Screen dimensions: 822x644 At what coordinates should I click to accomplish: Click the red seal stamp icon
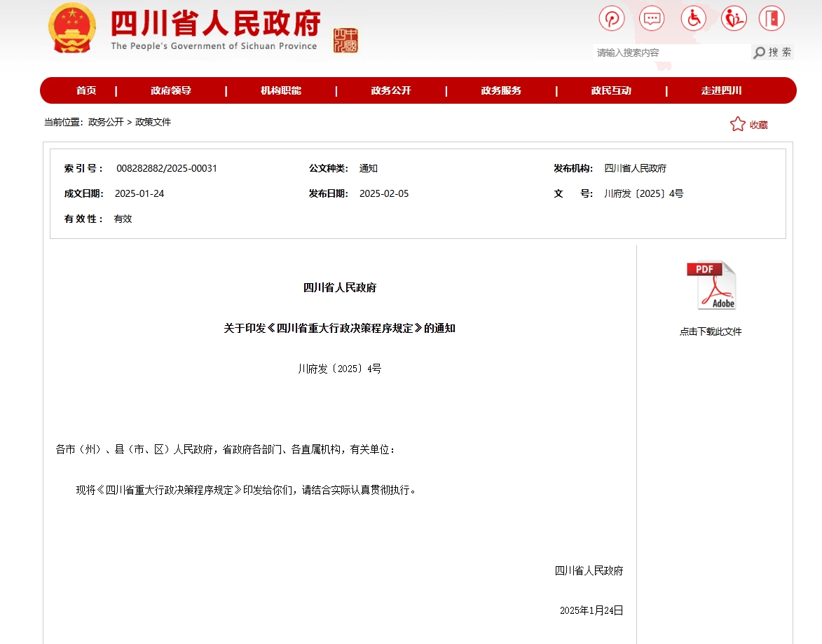[345, 41]
